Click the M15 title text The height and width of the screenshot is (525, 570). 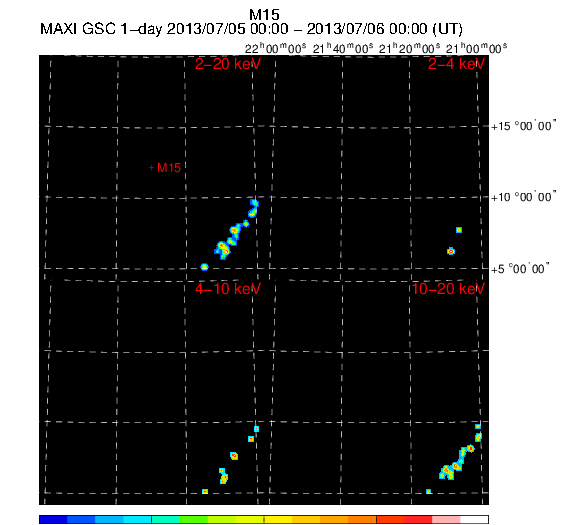point(264,15)
